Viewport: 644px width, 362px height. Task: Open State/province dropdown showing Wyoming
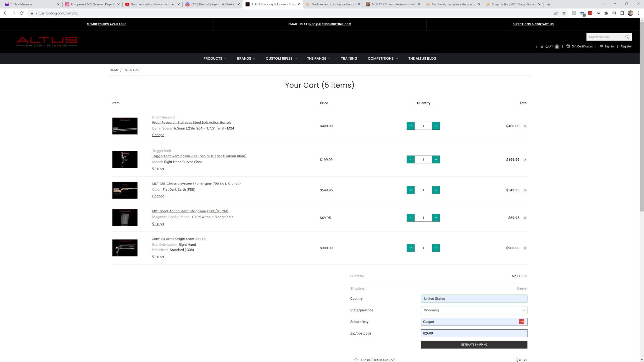point(474,310)
